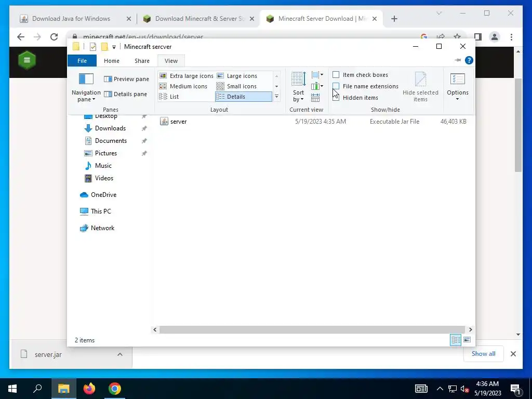This screenshot has width=532, height=399.
Task: Open Chrome profile menu
Action: coord(495,37)
